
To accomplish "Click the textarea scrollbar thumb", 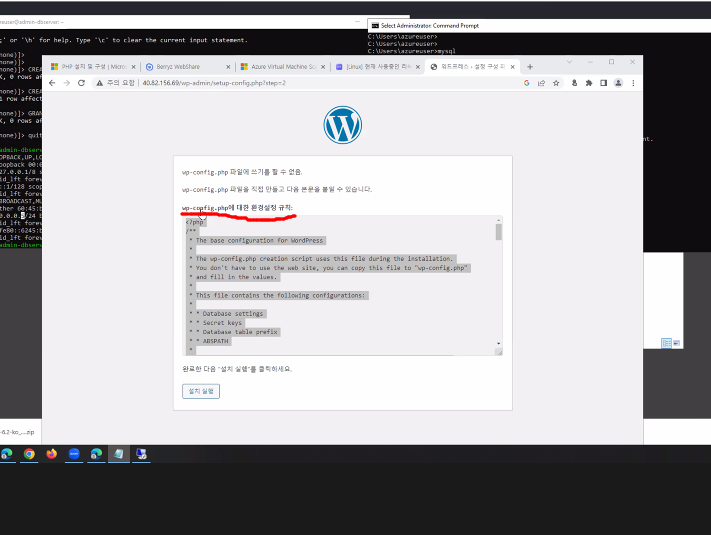I will (499, 232).
